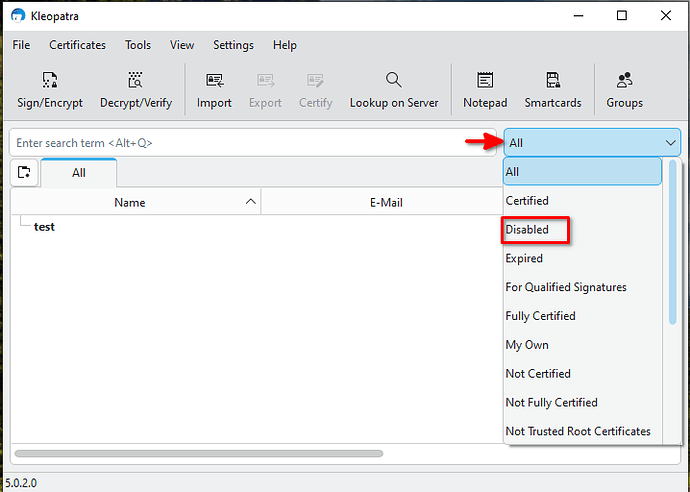
Task: Launch the Decrypt/Verify tool
Action: [136, 90]
